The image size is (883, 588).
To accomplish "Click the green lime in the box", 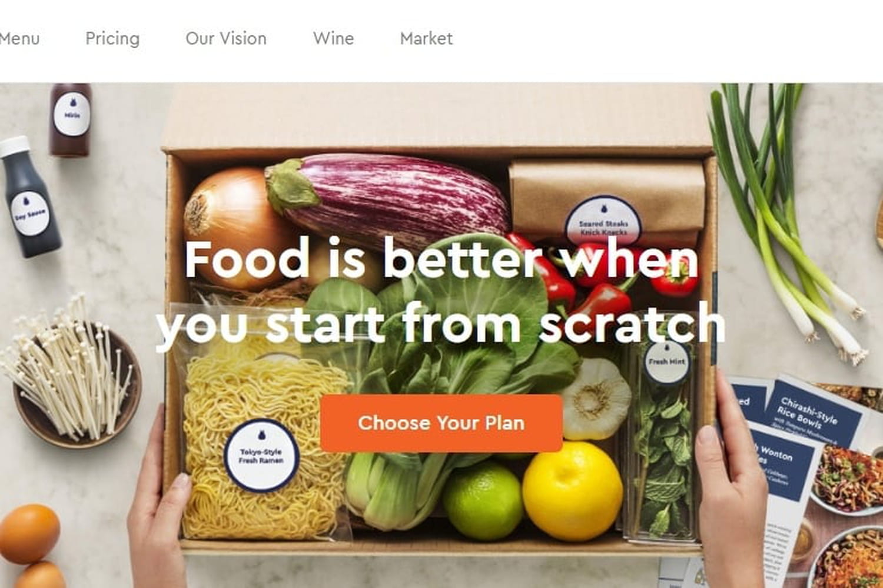I will (x=483, y=500).
